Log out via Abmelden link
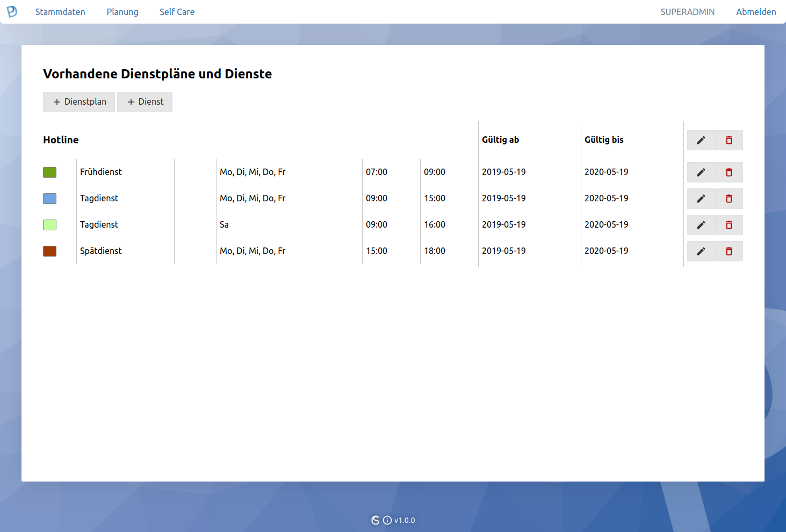The width and height of the screenshot is (786, 532). point(756,12)
